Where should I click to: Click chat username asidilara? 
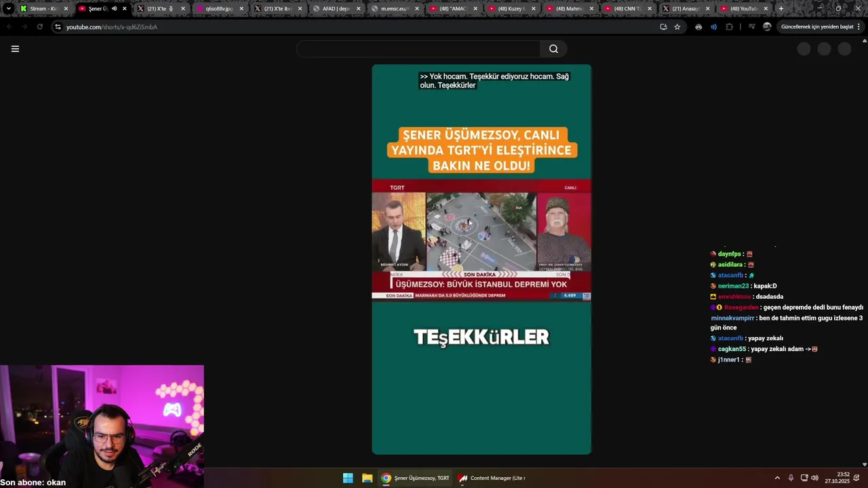pyautogui.click(x=730, y=265)
